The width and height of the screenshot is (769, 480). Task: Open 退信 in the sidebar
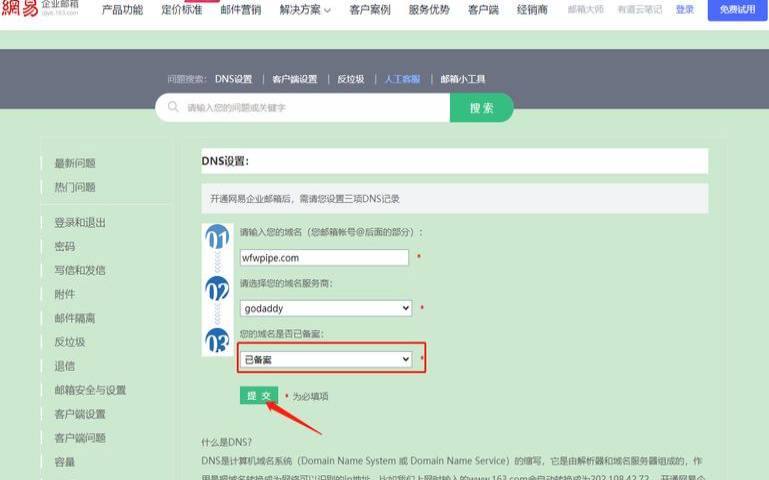pyautogui.click(x=65, y=366)
